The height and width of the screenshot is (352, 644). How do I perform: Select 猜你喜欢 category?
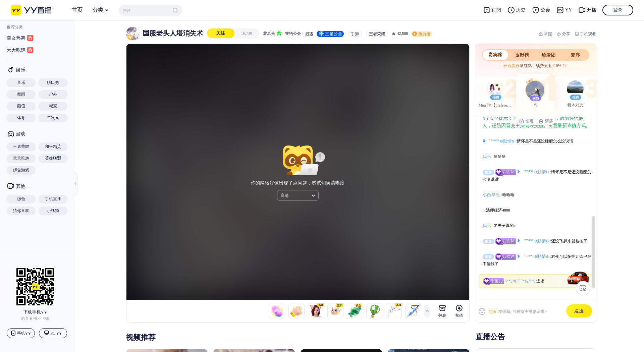(x=21, y=211)
